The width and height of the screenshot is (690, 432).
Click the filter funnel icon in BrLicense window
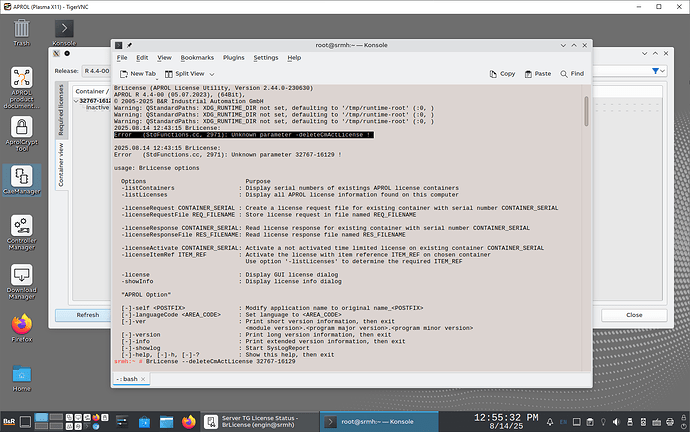coord(655,71)
